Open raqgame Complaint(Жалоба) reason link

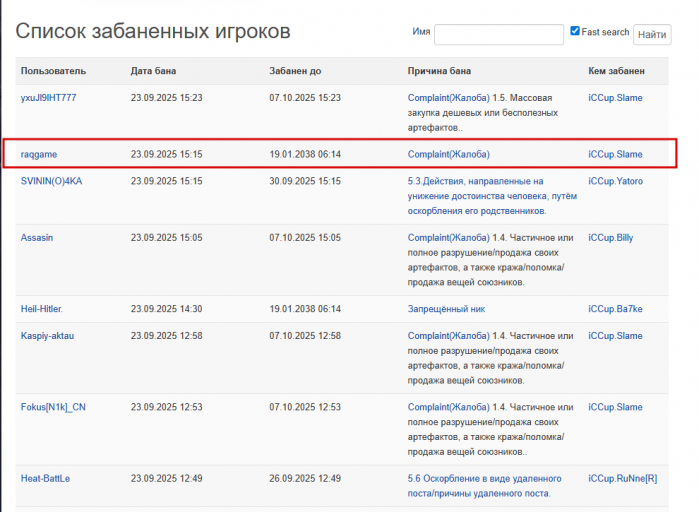click(x=448, y=154)
